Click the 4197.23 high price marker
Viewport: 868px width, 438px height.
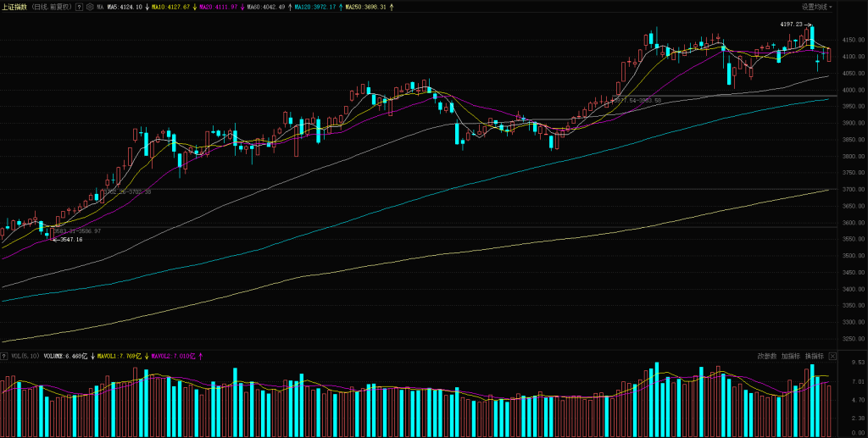click(791, 25)
